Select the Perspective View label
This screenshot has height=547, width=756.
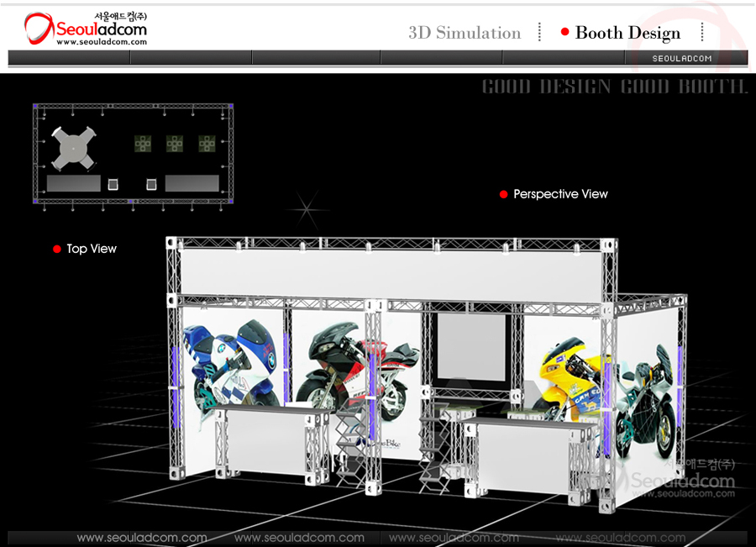pyautogui.click(x=560, y=194)
